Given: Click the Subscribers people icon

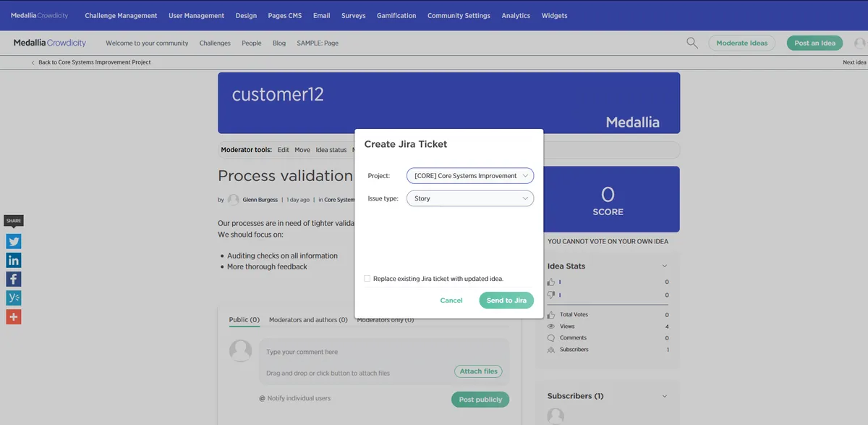Looking at the screenshot, I should [x=551, y=350].
